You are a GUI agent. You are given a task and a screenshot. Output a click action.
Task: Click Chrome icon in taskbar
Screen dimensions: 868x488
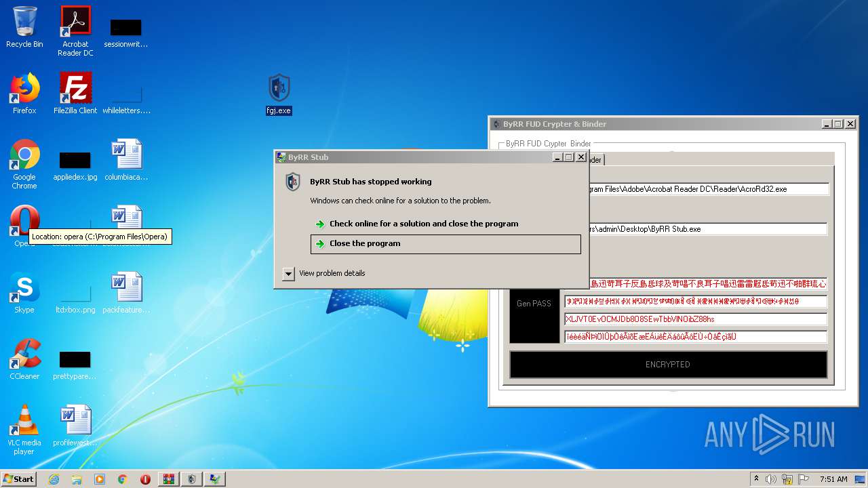[122, 479]
